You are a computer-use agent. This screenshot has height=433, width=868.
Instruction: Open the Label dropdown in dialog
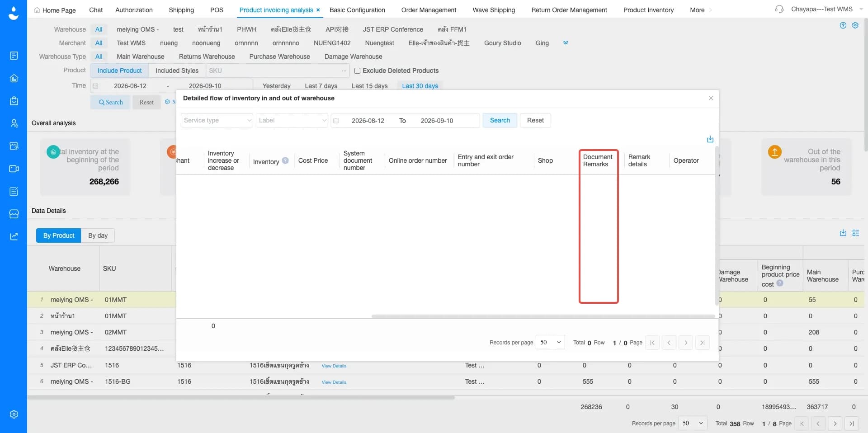point(292,120)
